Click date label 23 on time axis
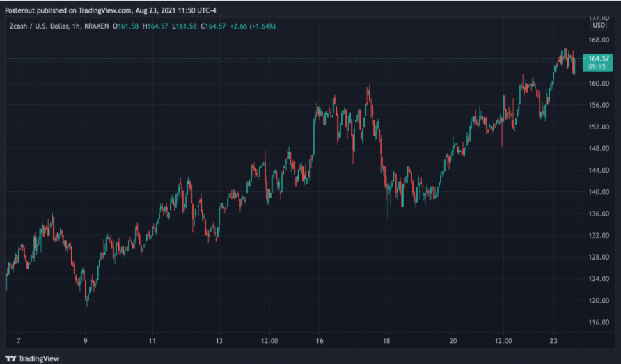 coord(553,341)
